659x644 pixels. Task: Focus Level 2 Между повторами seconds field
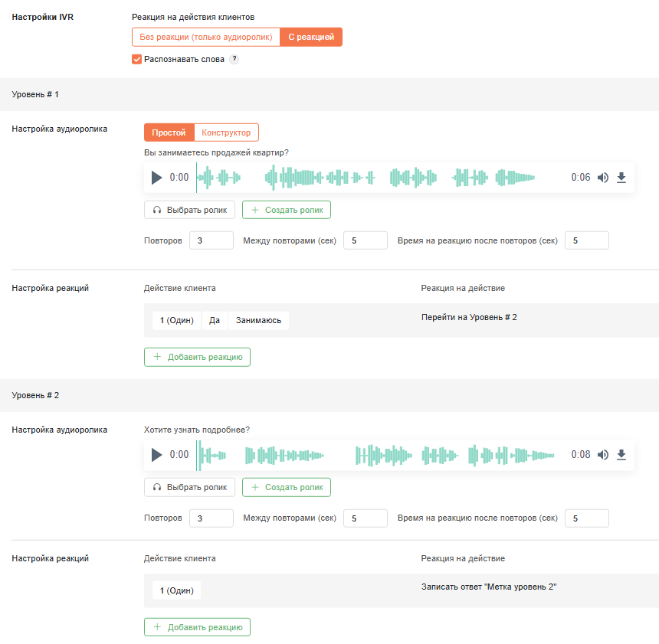click(366, 518)
